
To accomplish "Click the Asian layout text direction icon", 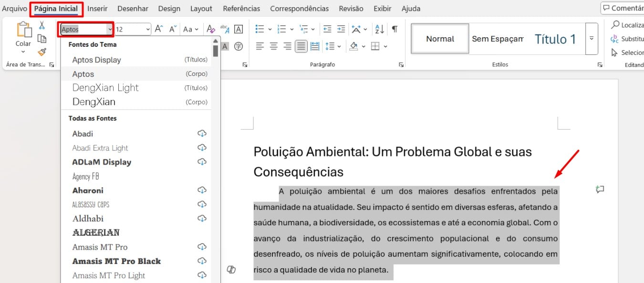I will coord(356,29).
